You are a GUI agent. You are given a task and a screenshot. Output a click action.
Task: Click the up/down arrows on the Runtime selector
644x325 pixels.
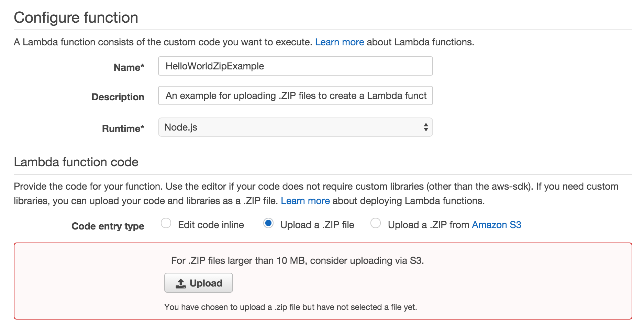(x=426, y=127)
